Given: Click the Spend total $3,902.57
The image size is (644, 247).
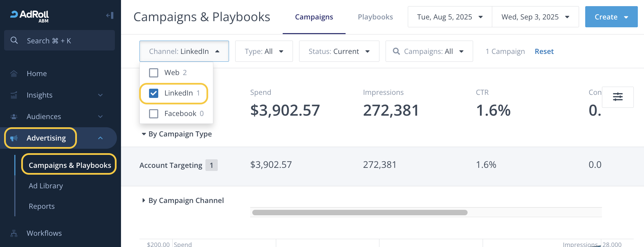Looking at the screenshot, I should [x=285, y=110].
